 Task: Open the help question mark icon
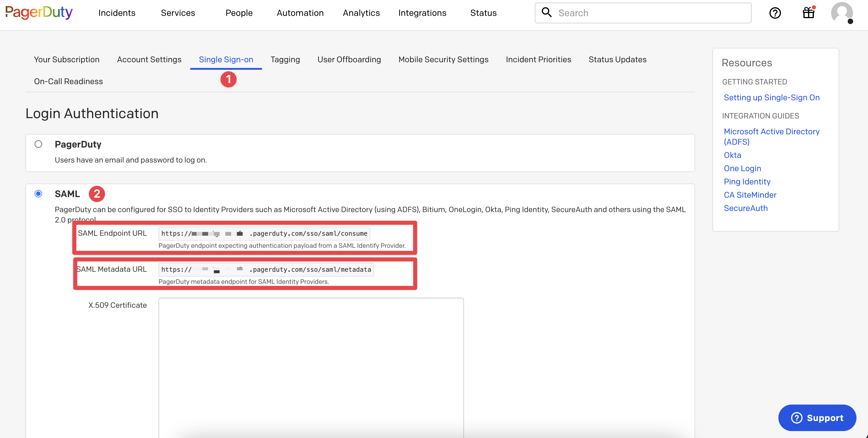tap(775, 13)
